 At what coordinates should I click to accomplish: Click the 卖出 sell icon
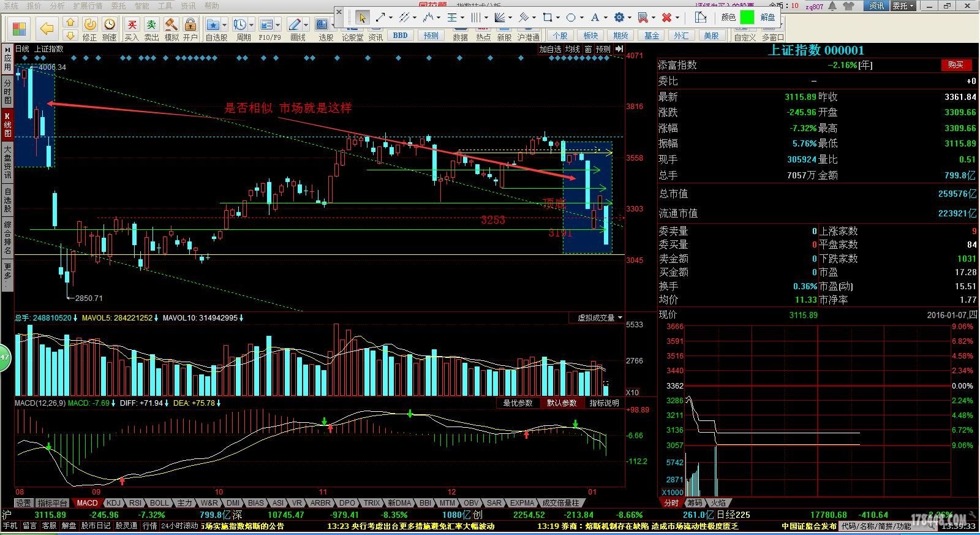click(x=151, y=25)
